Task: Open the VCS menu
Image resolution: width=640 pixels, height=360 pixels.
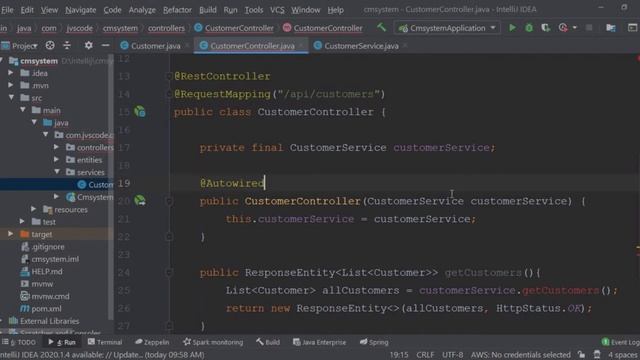Action: pos(277,9)
